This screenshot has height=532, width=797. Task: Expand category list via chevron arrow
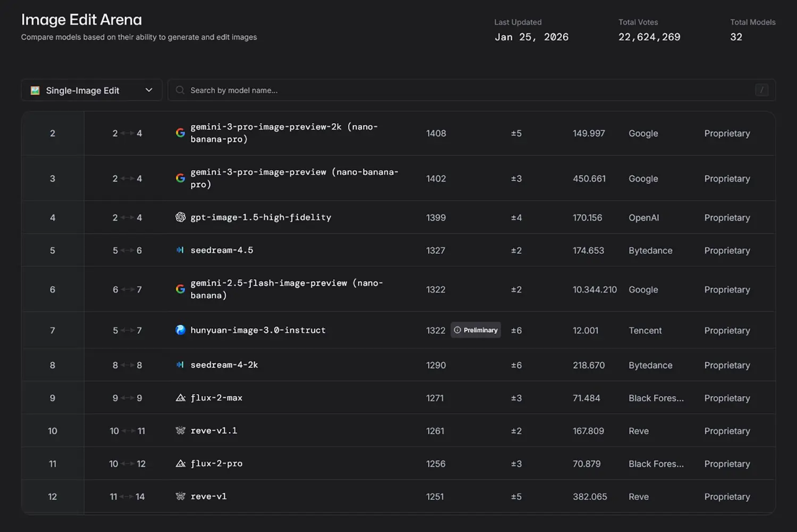[149, 90]
